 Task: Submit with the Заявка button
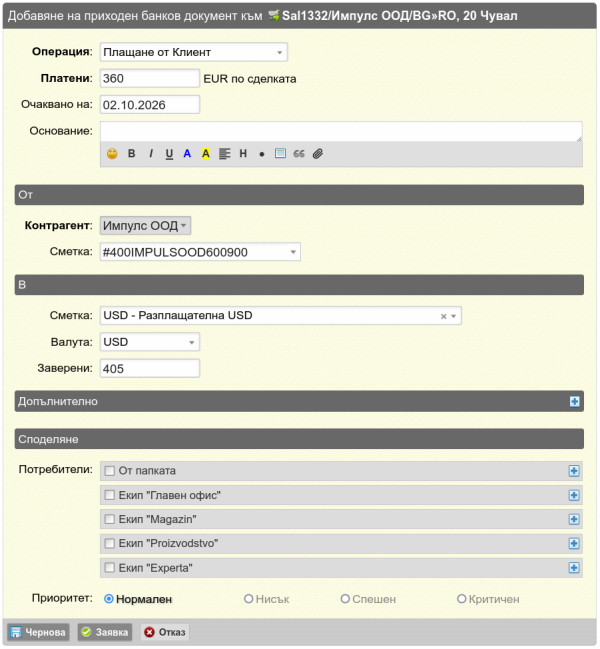tap(105, 632)
